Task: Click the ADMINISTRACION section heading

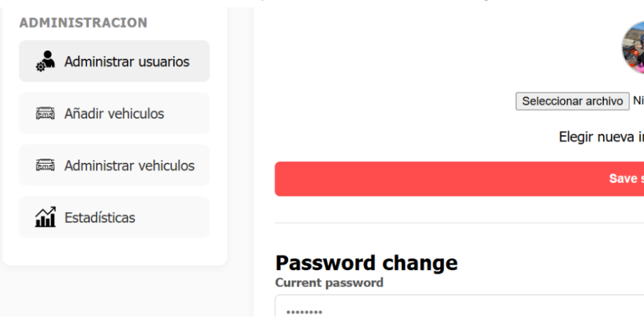Action: tap(83, 23)
